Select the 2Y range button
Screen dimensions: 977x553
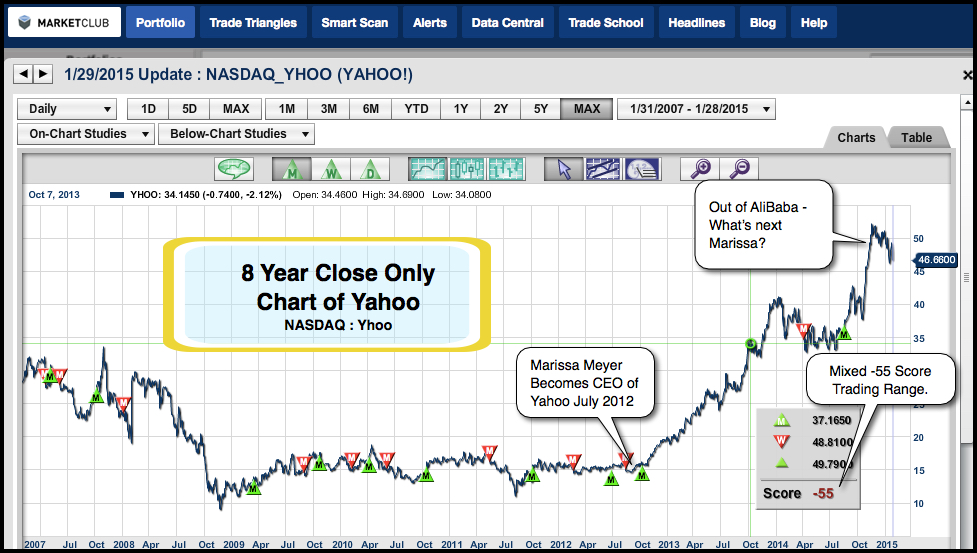[501, 109]
